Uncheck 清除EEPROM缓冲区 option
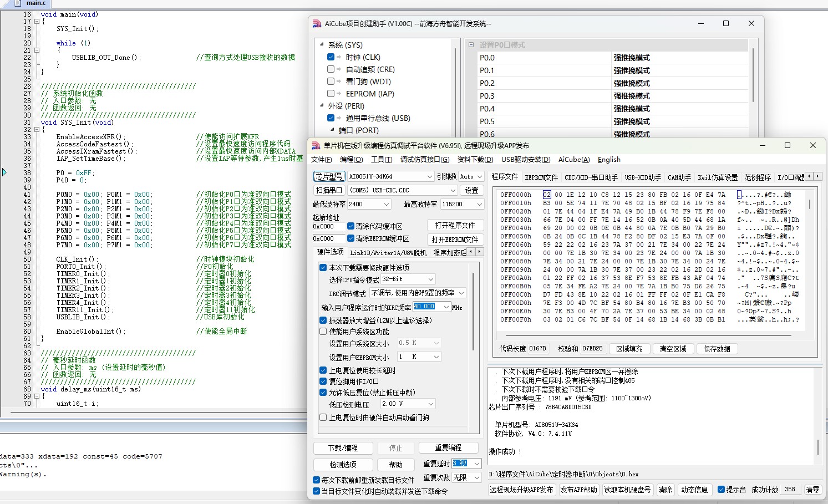 point(350,238)
